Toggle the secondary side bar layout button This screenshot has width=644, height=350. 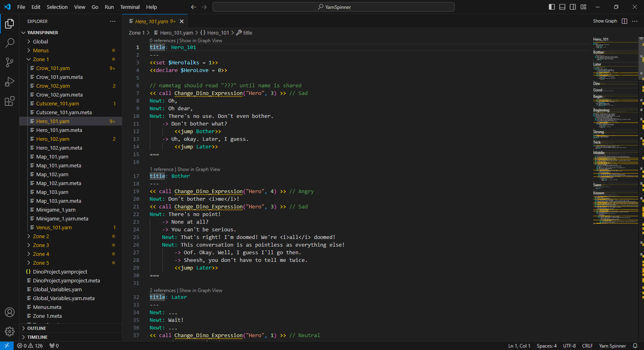[573, 7]
